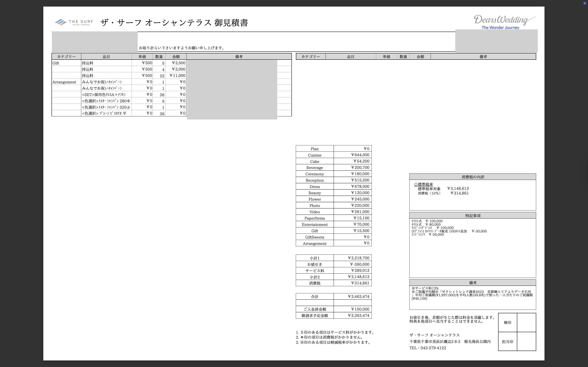
Task: Click the ご入金済金額 value ¥100,000
Action: coord(360,309)
